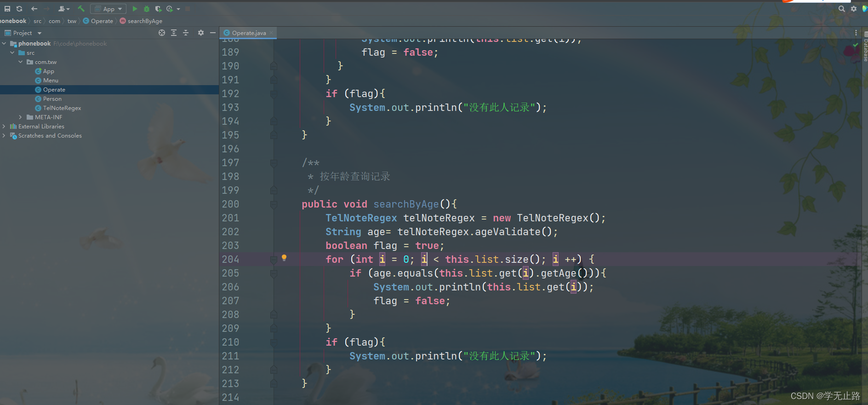The image size is (868, 405).
Task: Collapse the src folder
Action: coord(12,53)
